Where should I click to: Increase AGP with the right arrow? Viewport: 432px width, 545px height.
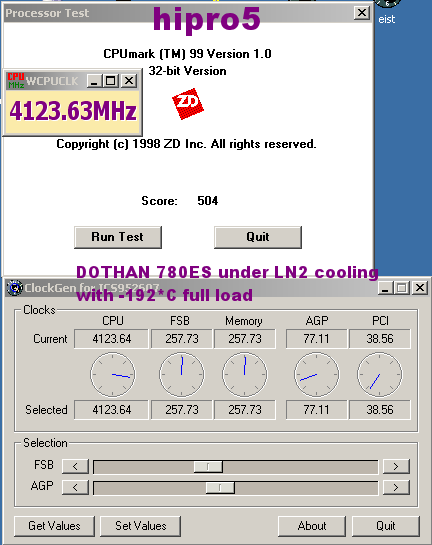pyautogui.click(x=396, y=488)
